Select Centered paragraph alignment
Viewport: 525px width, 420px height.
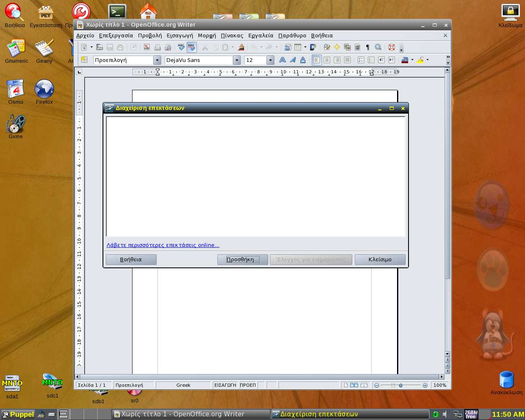[327, 60]
